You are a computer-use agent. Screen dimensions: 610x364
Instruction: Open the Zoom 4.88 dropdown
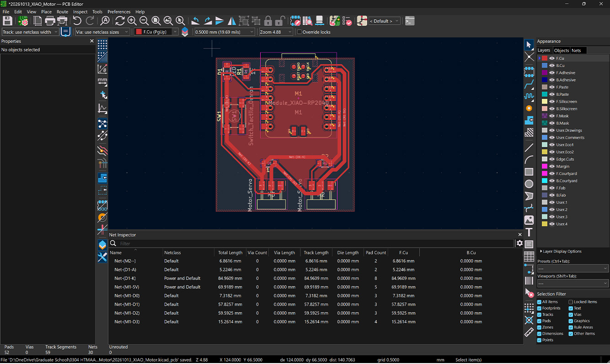(x=276, y=32)
